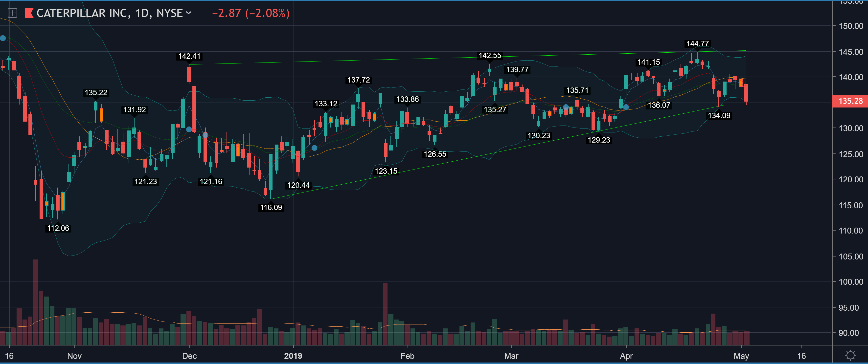Click the 112.06 low price label
Viewport: 868px width, 364px height.
click(x=58, y=228)
